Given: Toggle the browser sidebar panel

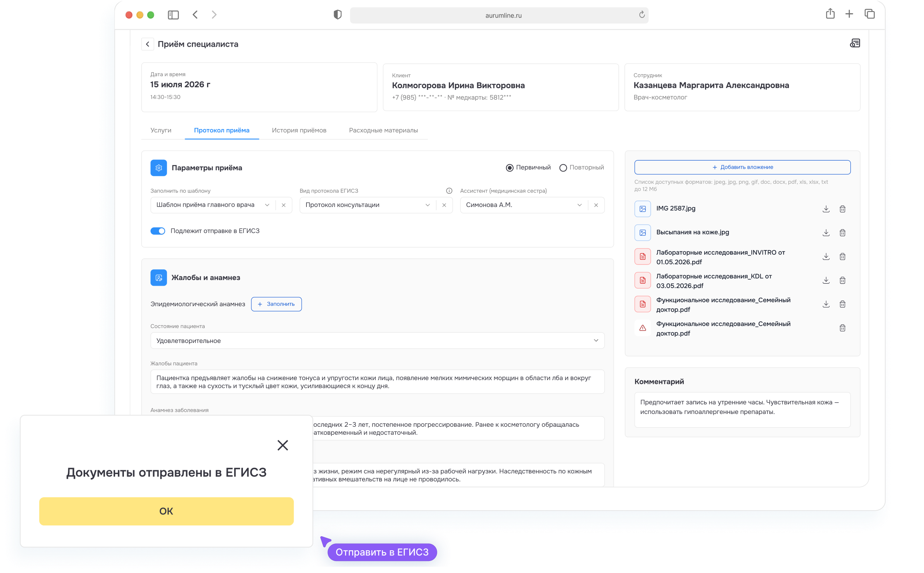Looking at the screenshot, I should point(173,15).
